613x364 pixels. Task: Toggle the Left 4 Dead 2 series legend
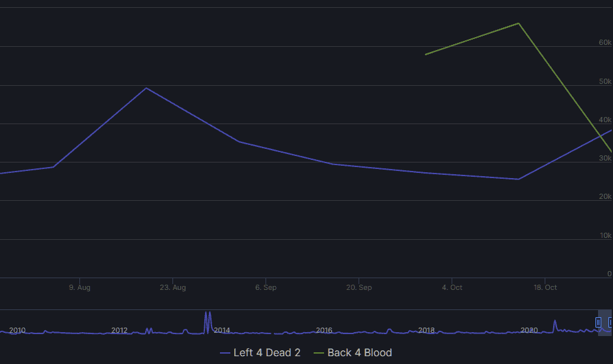tap(260, 353)
